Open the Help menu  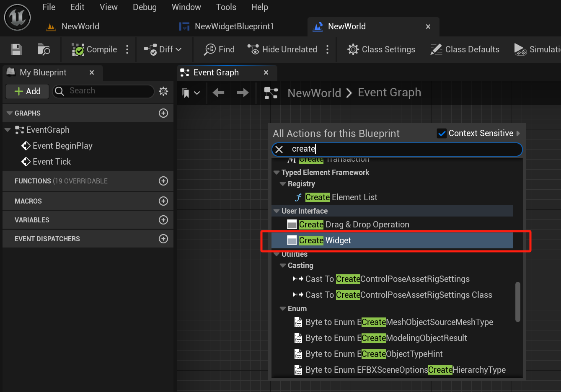click(x=259, y=7)
